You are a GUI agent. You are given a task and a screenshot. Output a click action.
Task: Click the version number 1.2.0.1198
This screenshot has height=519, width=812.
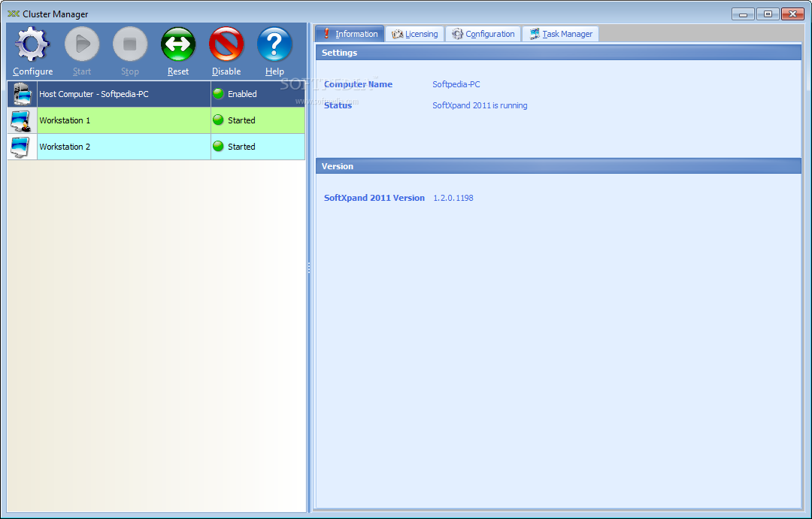point(453,198)
